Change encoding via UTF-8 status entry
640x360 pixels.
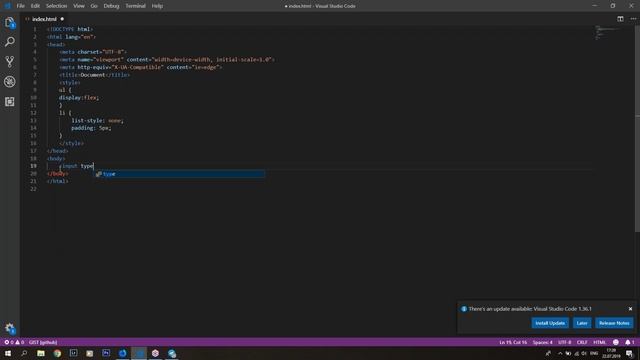tap(564, 342)
